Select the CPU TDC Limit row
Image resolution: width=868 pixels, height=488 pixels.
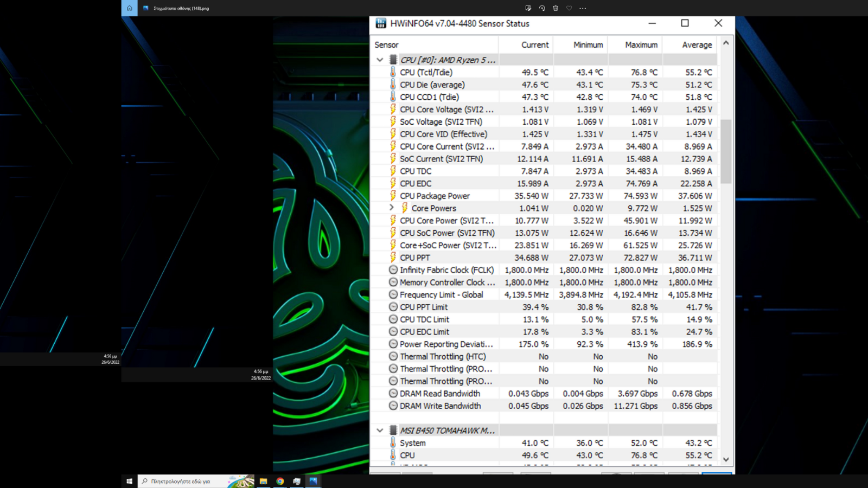point(544,319)
